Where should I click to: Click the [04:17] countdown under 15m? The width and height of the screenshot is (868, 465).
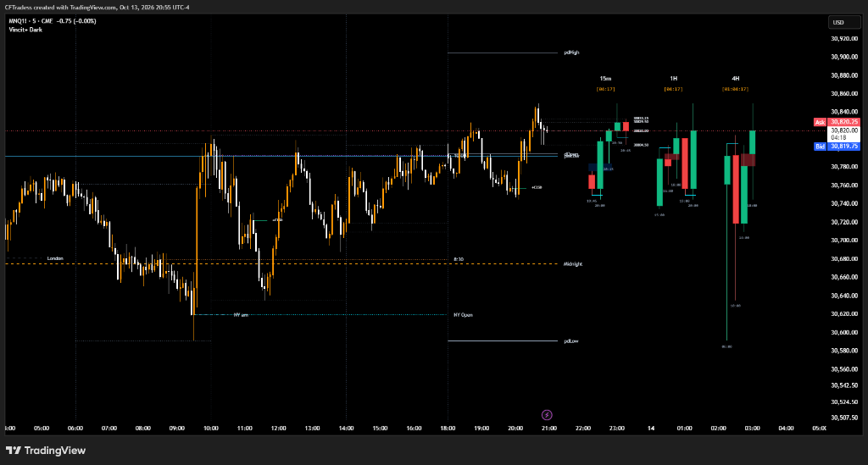coord(605,89)
